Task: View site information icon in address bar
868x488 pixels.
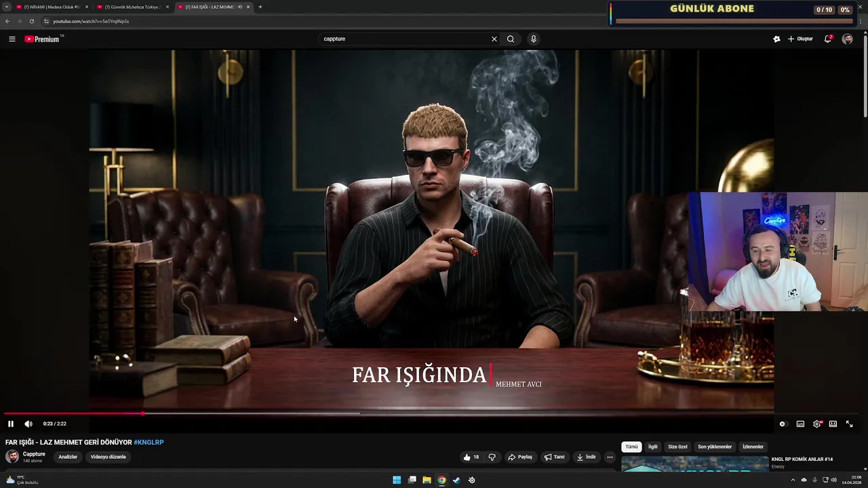Action: tap(46, 21)
